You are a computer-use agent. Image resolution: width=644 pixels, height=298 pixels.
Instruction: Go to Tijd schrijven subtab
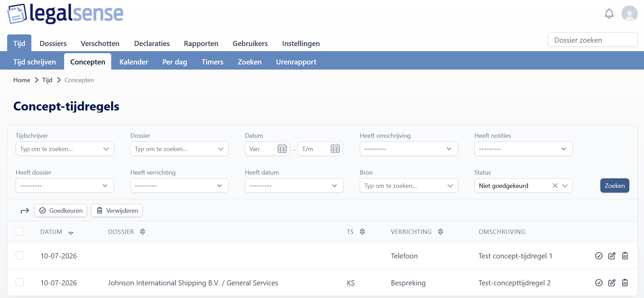click(34, 62)
